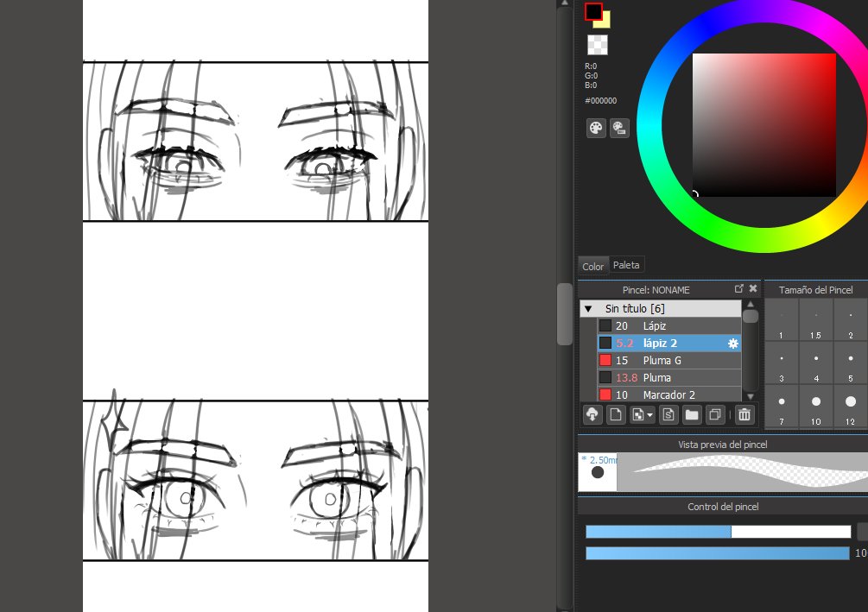Choose brush size 3 preset
The height and width of the screenshot is (612, 868).
pos(781,363)
